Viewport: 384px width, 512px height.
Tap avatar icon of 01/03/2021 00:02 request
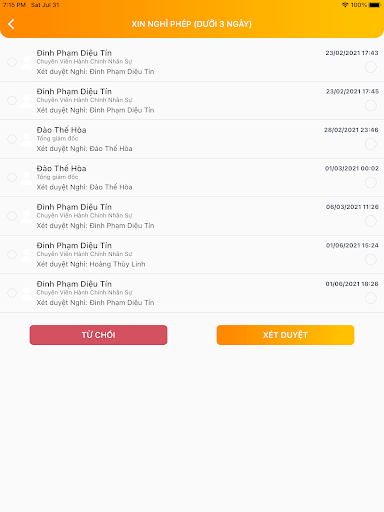pyautogui.click(x=26, y=178)
